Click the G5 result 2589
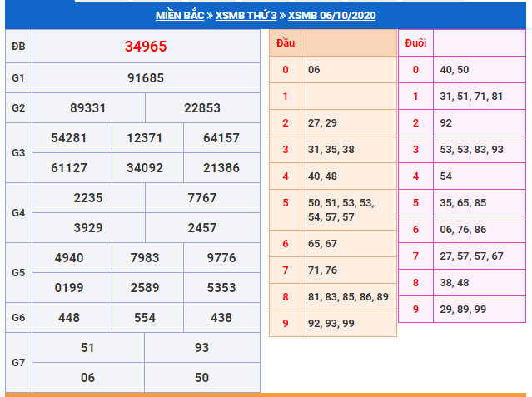 coord(145,288)
